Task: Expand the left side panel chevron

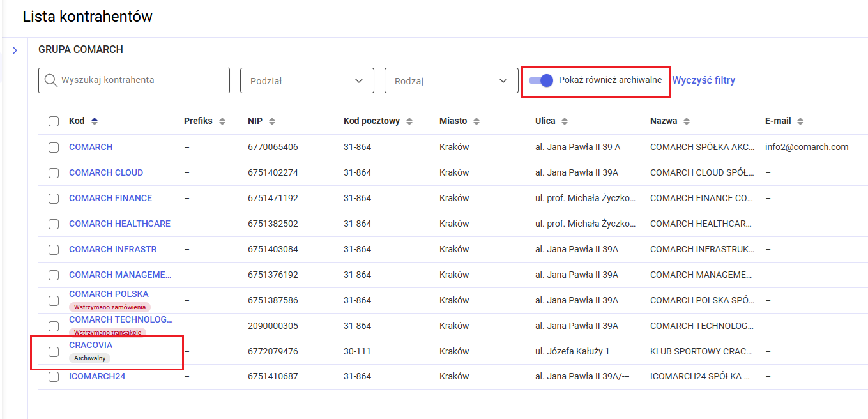Action: (15, 50)
